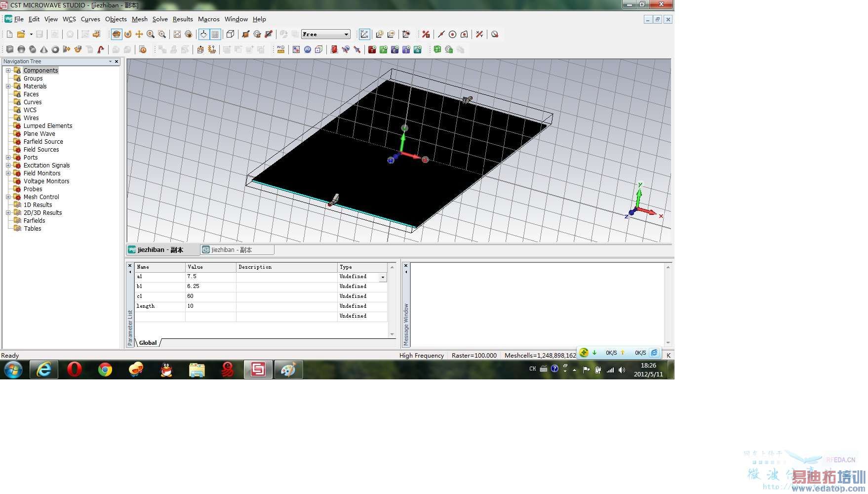This screenshot has height=494, width=868.
Task: Open the eigenmode solver icon
Action: (395, 49)
